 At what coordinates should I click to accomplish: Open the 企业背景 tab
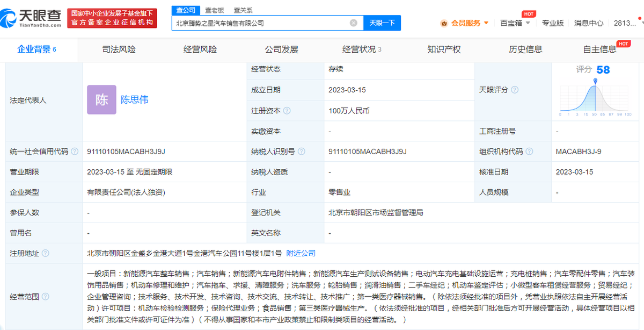36,49
